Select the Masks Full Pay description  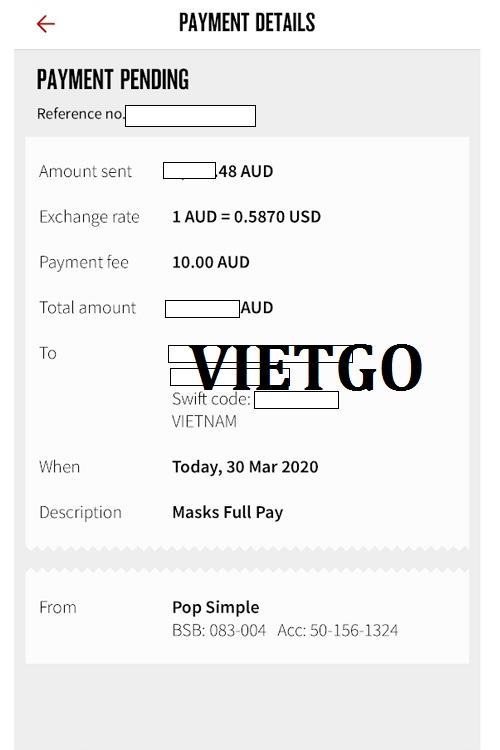(228, 512)
